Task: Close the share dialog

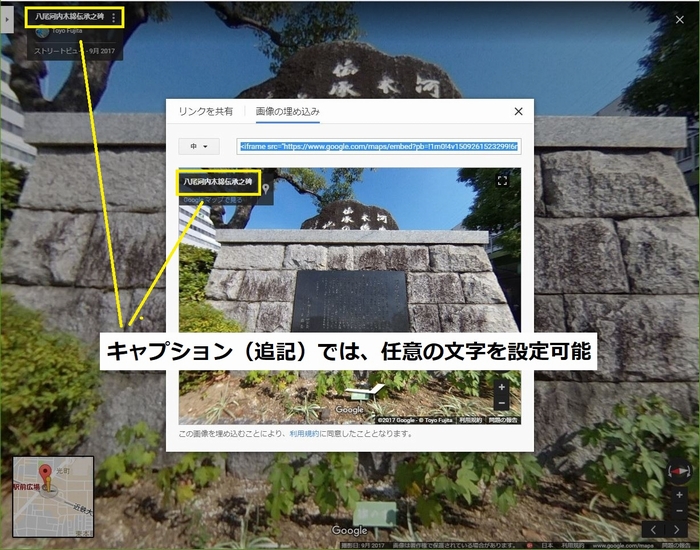Action: pyautogui.click(x=518, y=111)
